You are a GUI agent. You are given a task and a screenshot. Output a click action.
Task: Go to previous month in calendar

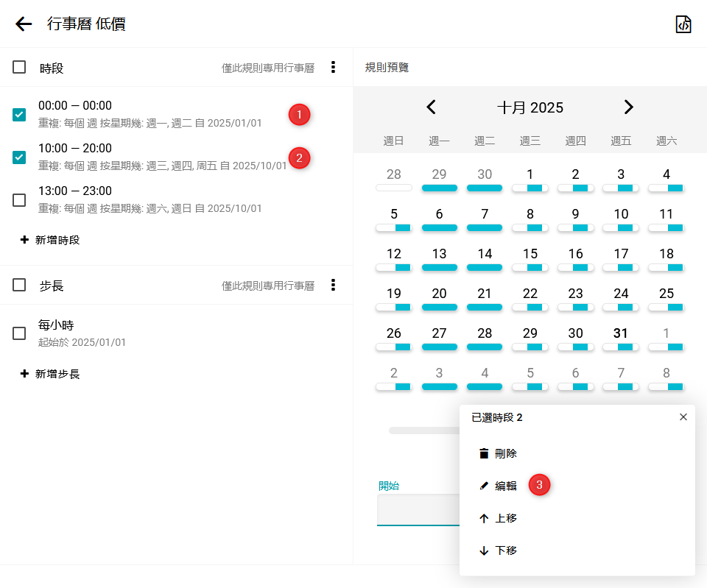432,107
